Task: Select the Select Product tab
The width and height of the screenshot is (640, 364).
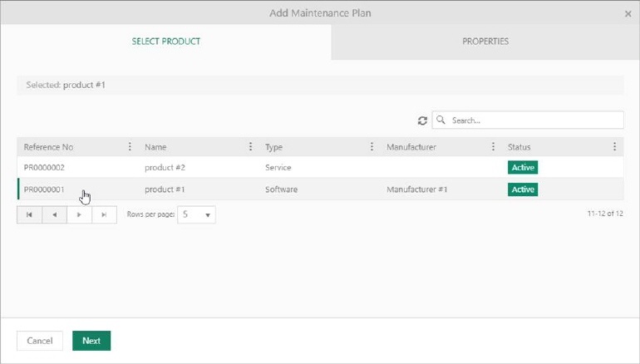Action: (x=165, y=42)
